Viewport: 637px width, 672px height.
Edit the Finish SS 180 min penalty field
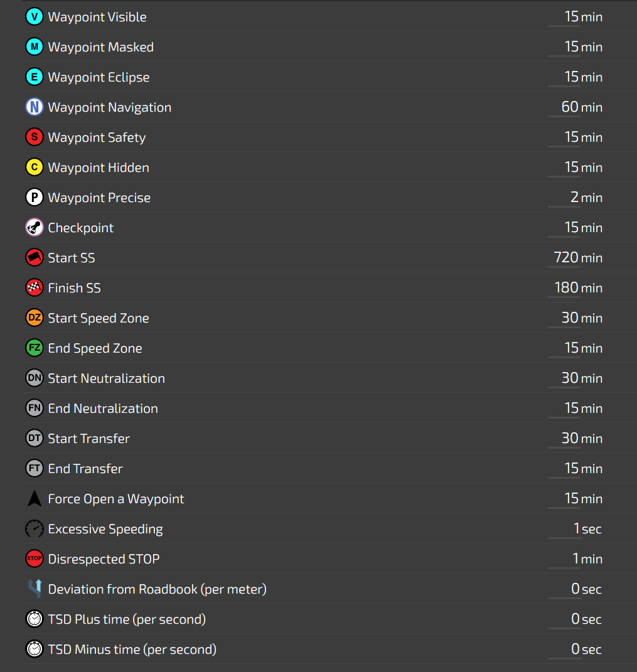pyautogui.click(x=564, y=288)
